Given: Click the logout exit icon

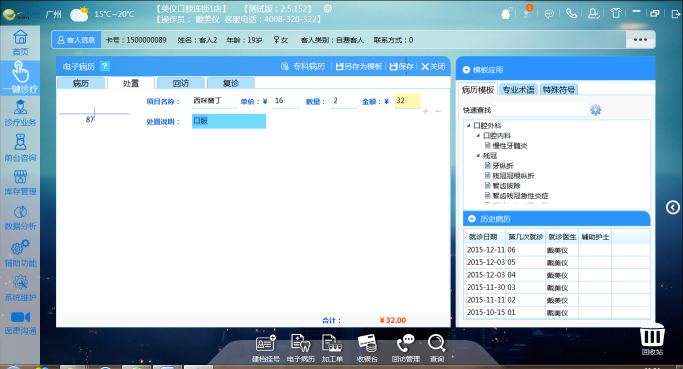Looking at the screenshot, I should click(676, 14).
